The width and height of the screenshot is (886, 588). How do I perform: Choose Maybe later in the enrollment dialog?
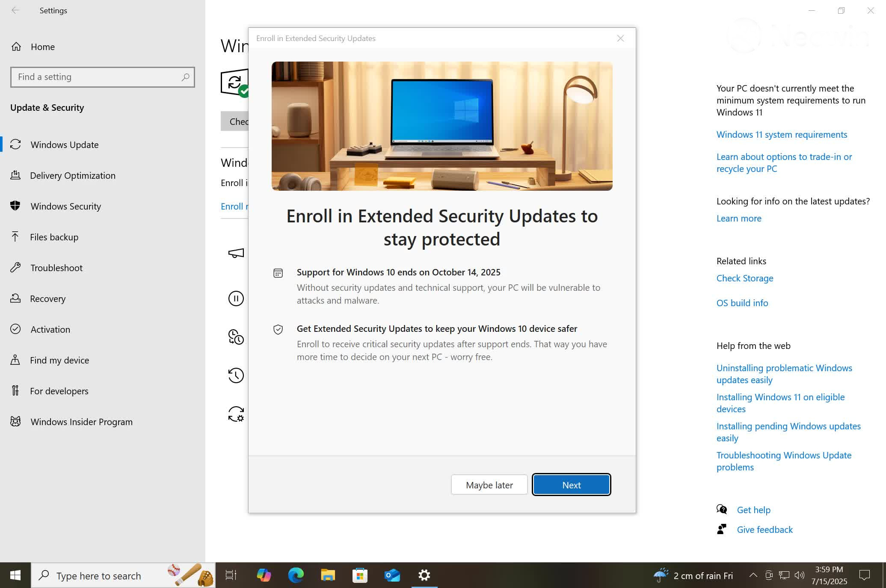[x=489, y=485]
